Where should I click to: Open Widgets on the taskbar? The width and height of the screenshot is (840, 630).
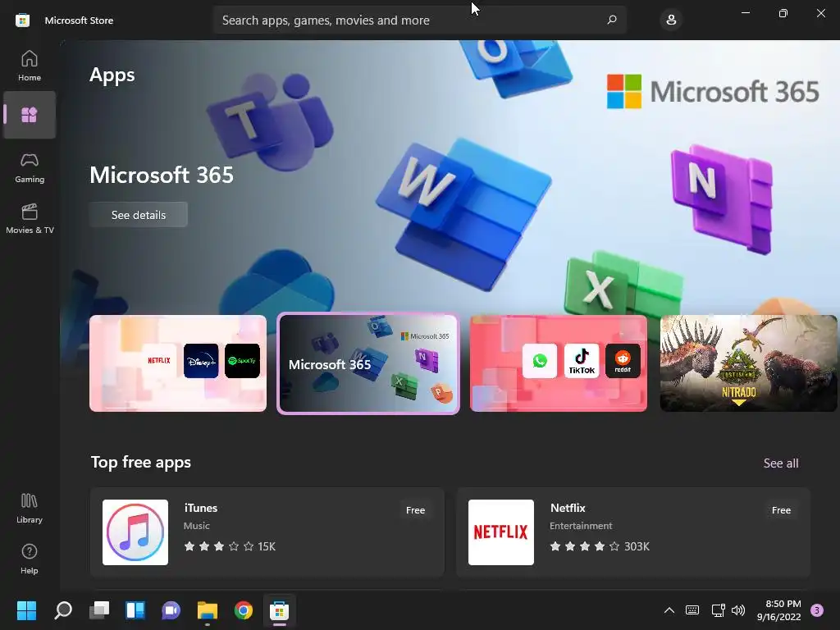135,609
